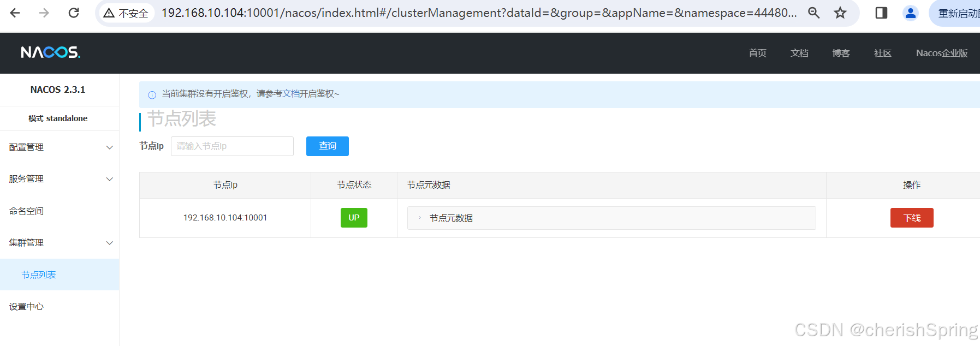Open the not-secure site info warning icon
This screenshot has width=980, height=346.
point(109,13)
